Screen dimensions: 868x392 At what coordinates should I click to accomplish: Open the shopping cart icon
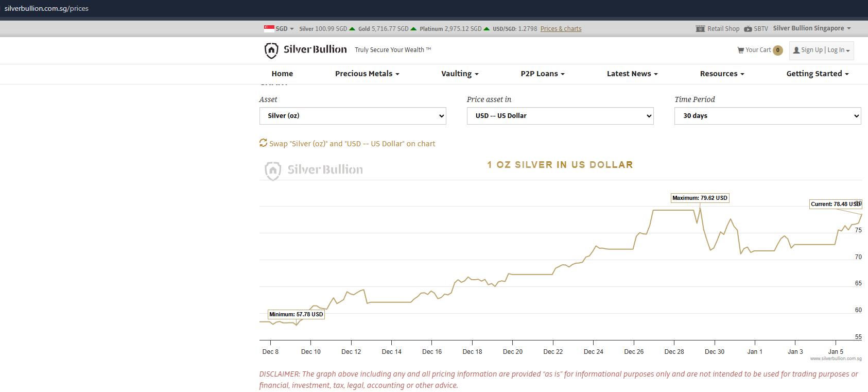coord(740,50)
